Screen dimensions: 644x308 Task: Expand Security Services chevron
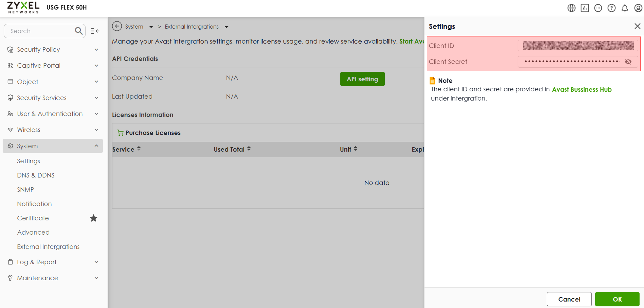tap(96, 98)
